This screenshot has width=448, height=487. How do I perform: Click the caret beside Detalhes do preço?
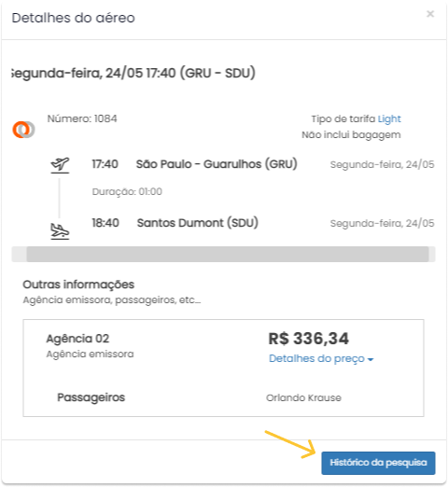click(x=371, y=359)
